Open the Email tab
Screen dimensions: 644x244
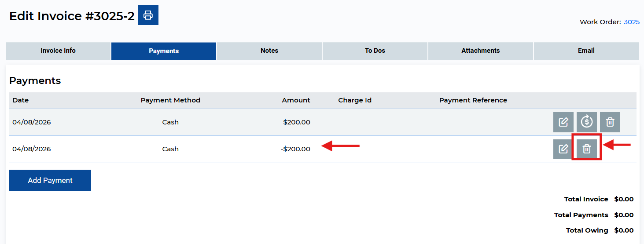[x=586, y=51]
